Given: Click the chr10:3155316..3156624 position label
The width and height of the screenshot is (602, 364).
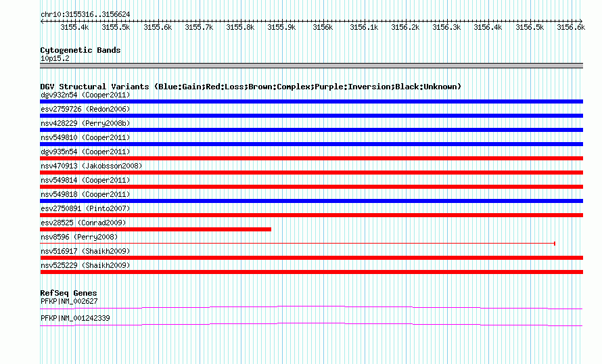Looking at the screenshot, I should 85,14.
